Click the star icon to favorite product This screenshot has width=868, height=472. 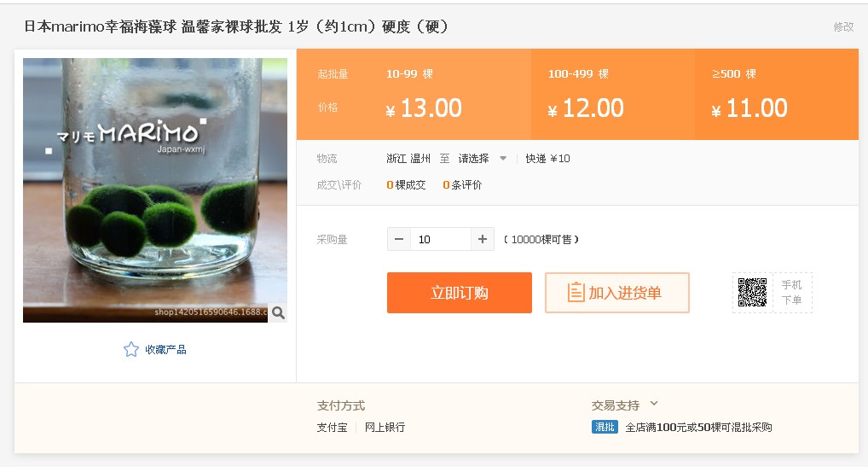[x=130, y=349]
